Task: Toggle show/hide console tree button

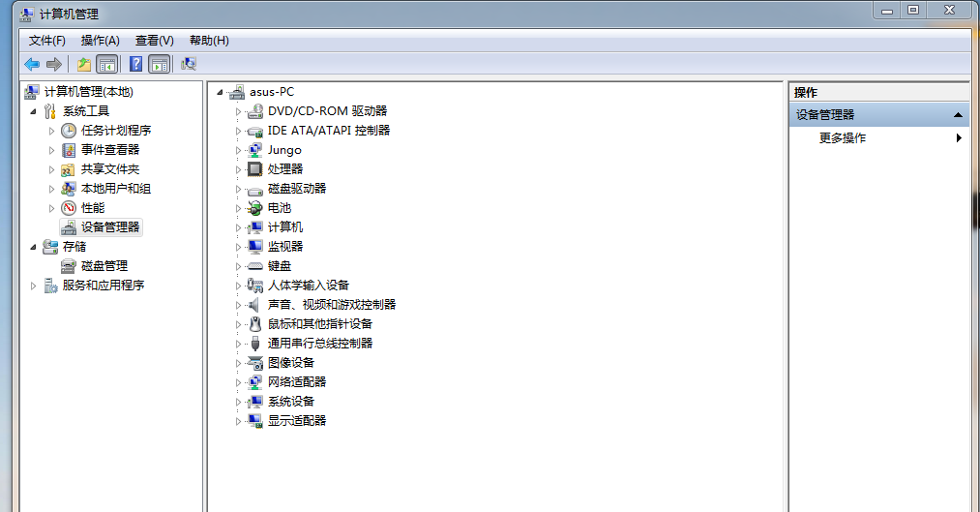Action: 107,64
